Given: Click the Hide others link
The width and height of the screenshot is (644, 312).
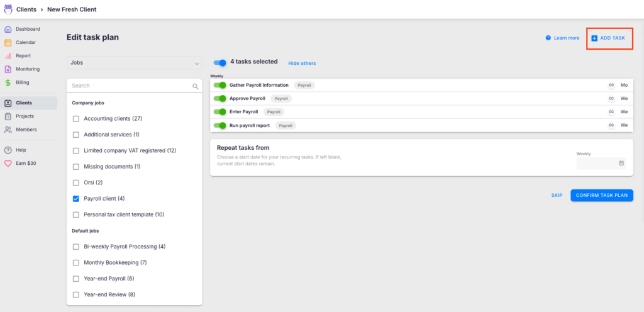Looking at the screenshot, I should [x=302, y=63].
